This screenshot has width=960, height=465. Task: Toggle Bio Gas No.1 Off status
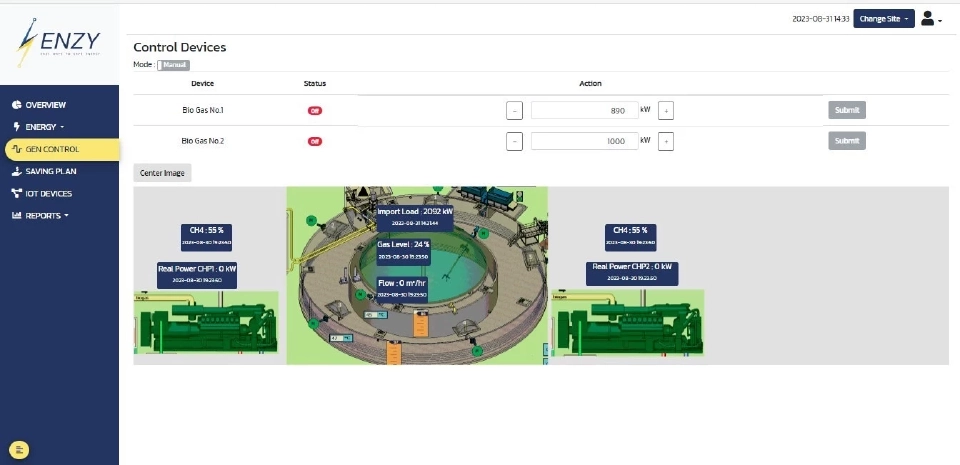click(x=314, y=111)
